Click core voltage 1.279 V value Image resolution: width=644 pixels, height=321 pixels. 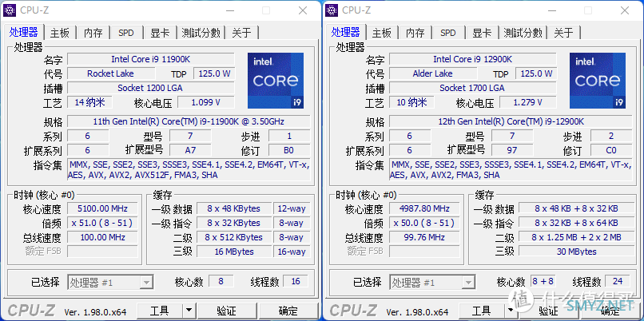click(528, 102)
